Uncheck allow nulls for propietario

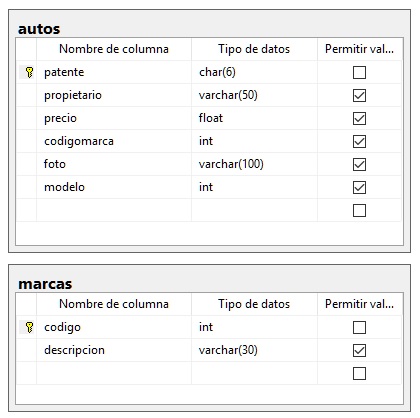coord(359,95)
